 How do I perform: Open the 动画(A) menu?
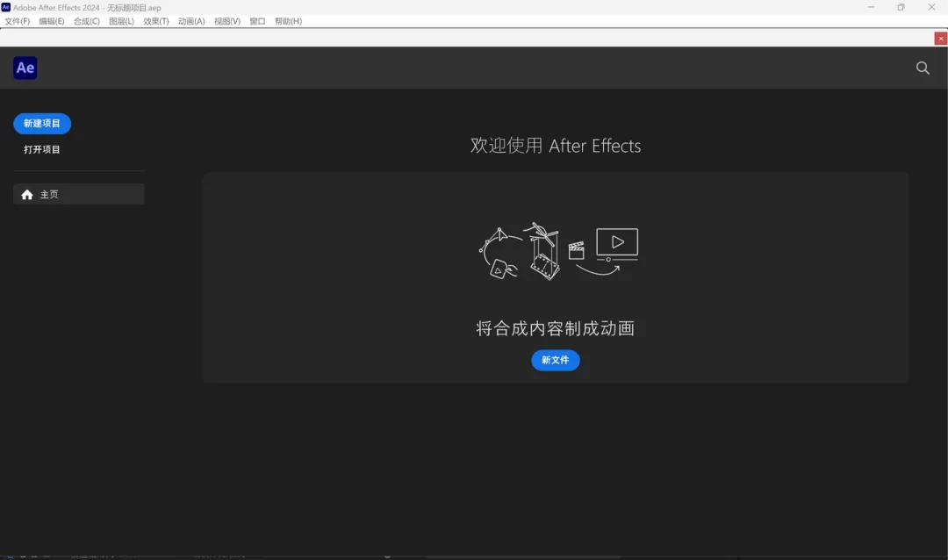191,21
